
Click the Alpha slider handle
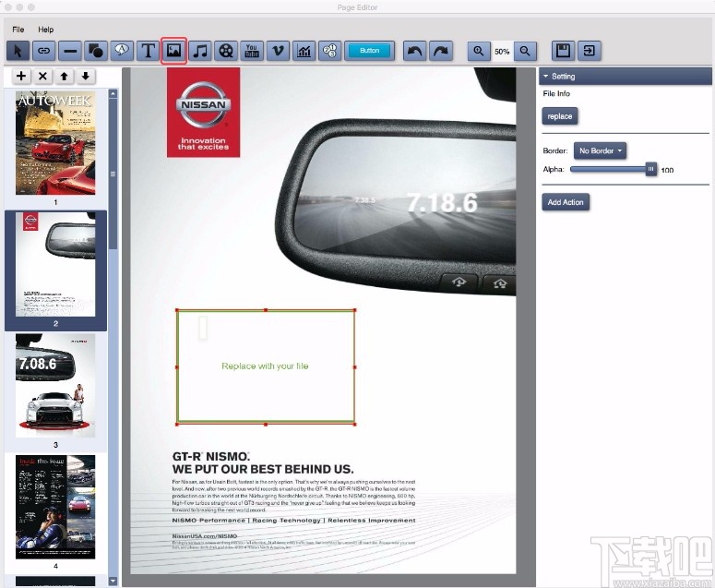650,169
